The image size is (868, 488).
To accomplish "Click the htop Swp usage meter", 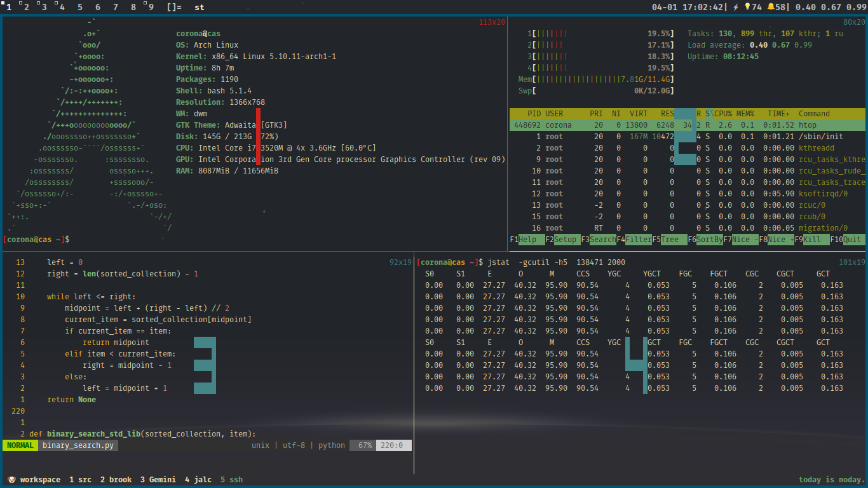I will click(596, 91).
